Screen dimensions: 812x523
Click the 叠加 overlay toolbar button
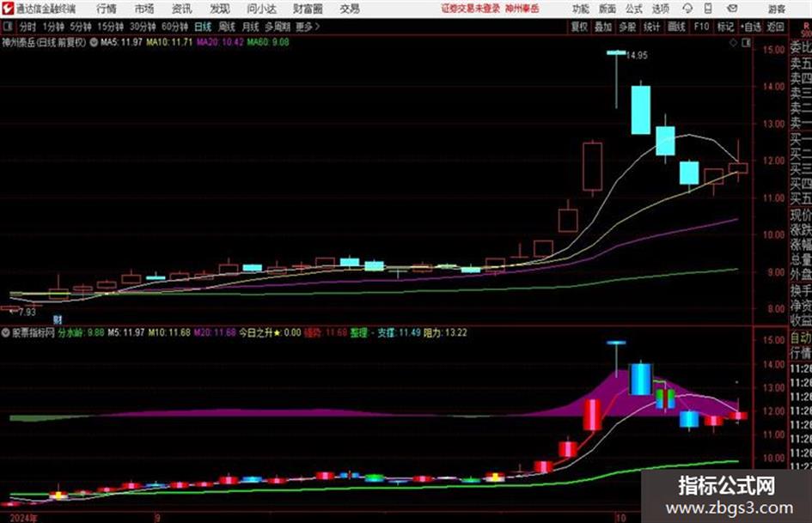[603, 27]
